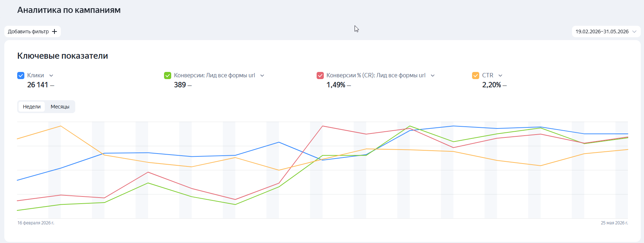Click the 25 мая 2026 axis label
Viewport: 644px width, 243px height.
tap(614, 223)
